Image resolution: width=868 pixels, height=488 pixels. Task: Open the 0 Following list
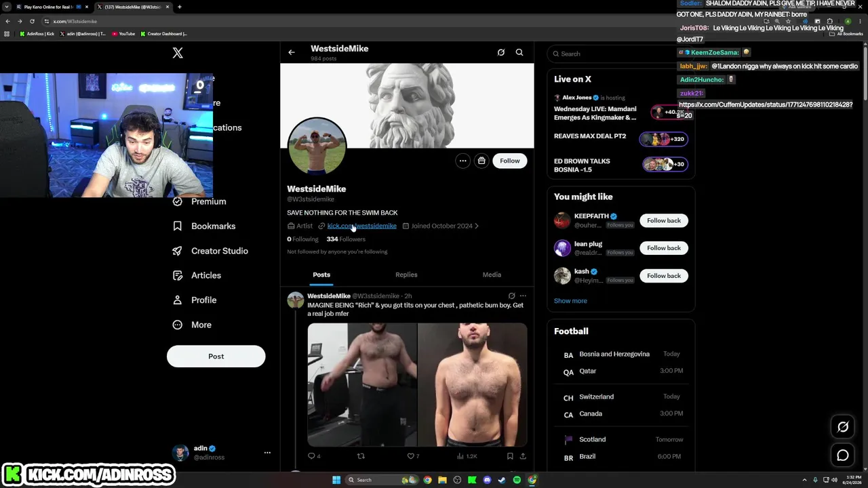pyautogui.click(x=302, y=239)
